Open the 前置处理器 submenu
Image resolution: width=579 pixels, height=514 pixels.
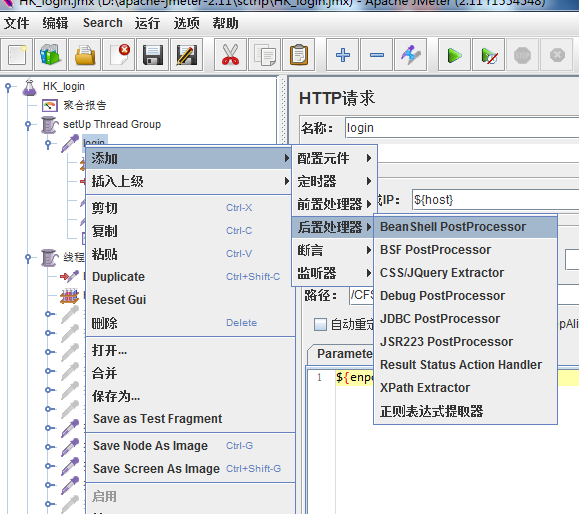(334, 204)
